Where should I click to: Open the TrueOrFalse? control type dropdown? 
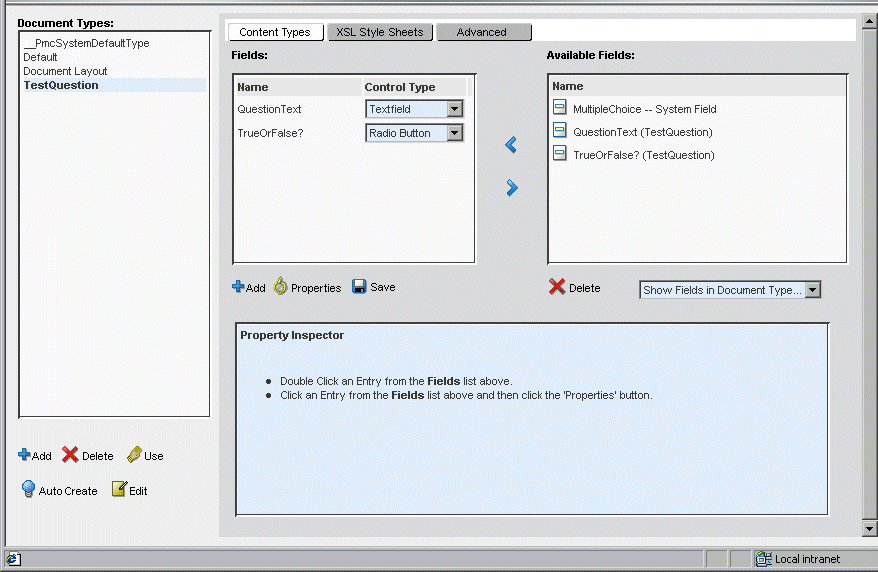(455, 133)
